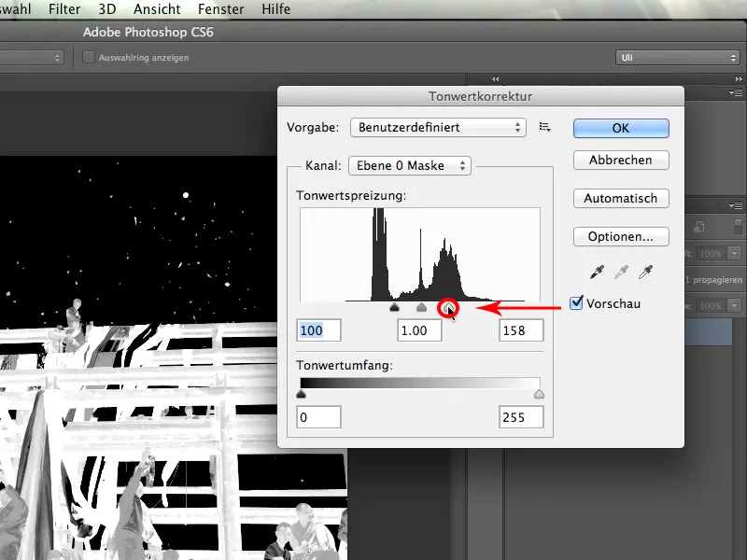This screenshot has width=747, height=560.
Task: Click the gamma input field showing 1.00
Action: coord(419,330)
